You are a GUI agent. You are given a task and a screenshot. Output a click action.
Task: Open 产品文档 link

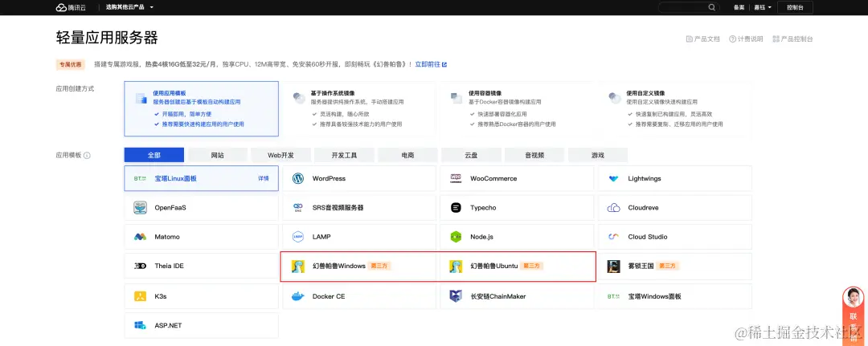(x=703, y=39)
